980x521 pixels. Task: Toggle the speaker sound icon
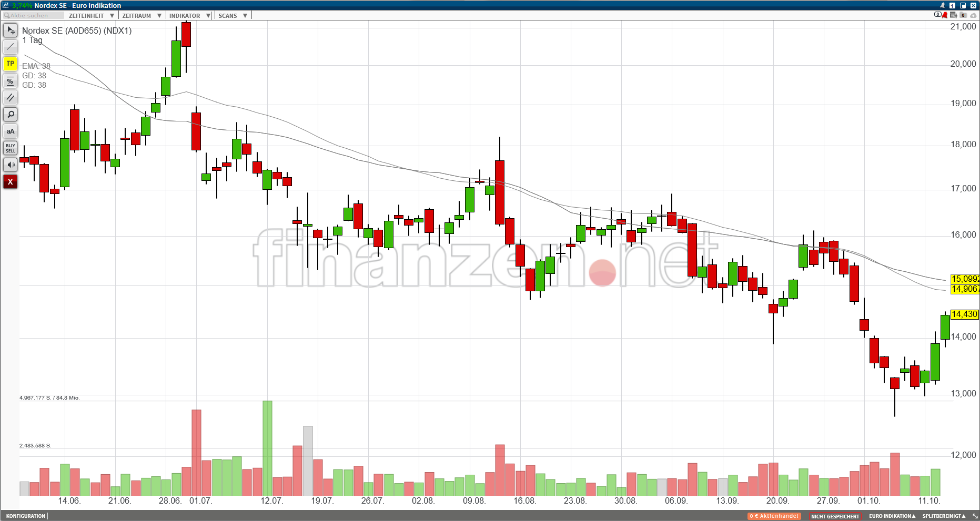click(x=11, y=165)
